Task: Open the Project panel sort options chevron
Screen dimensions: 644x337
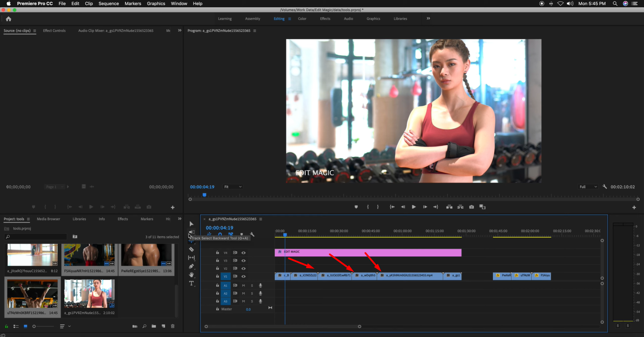Action: (x=69, y=326)
